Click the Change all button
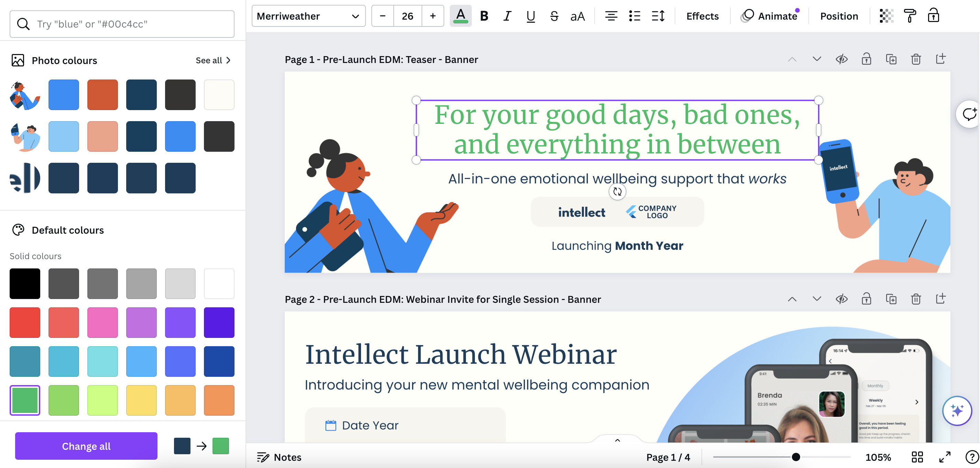This screenshot has width=980, height=468. (x=86, y=446)
